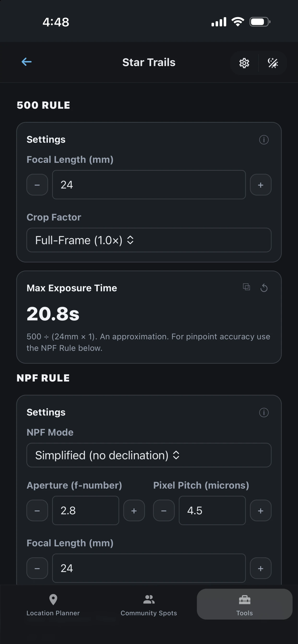Open the NPF Mode Simplified dropdown
This screenshot has width=298, height=644.
click(x=149, y=455)
